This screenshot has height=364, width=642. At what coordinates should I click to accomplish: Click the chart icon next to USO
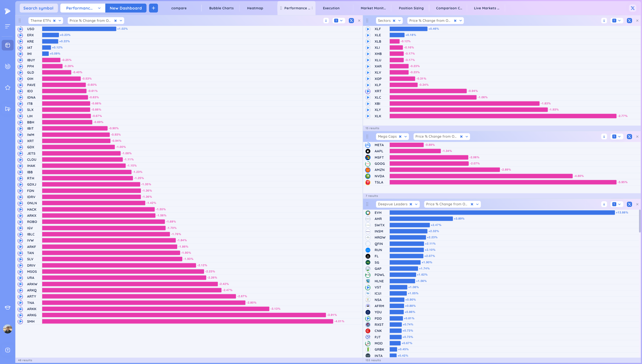(20, 29)
